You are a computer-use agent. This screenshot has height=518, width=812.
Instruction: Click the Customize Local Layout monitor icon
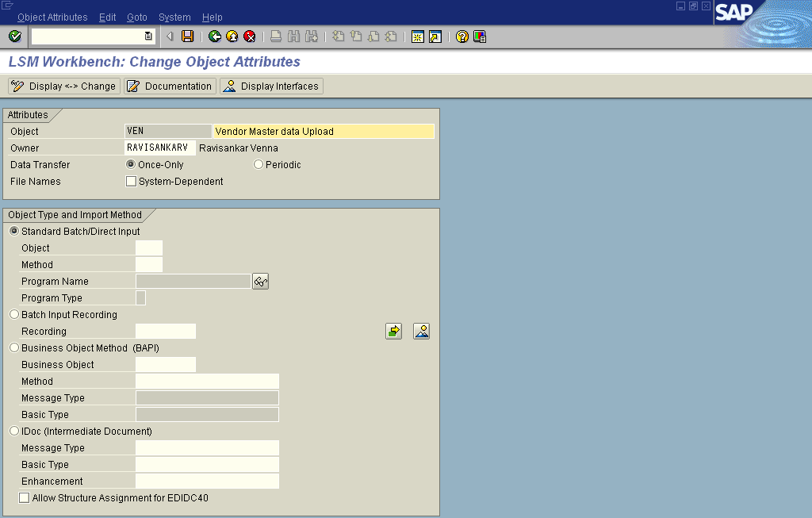click(x=480, y=36)
